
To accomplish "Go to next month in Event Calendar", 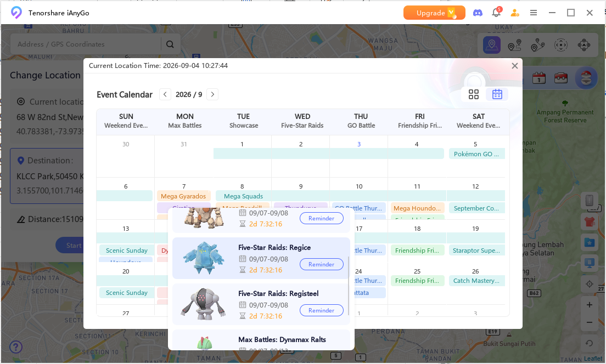I will tap(212, 94).
